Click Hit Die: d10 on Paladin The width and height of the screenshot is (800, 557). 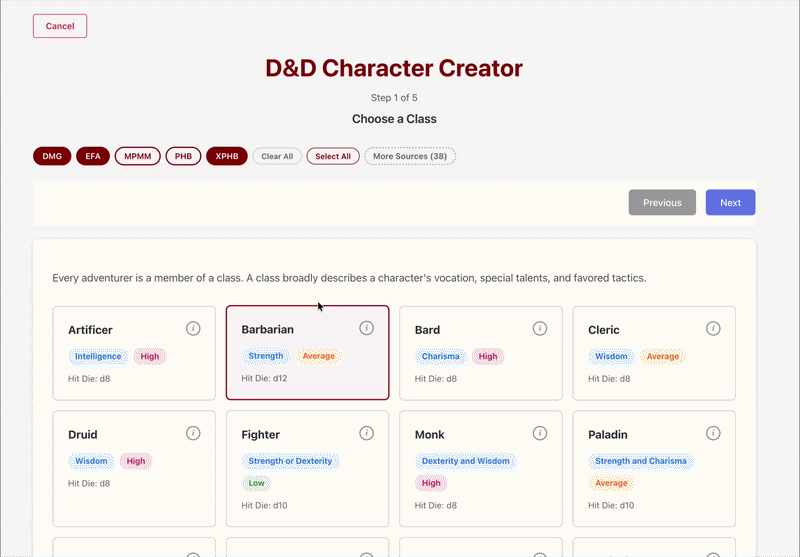click(x=611, y=505)
